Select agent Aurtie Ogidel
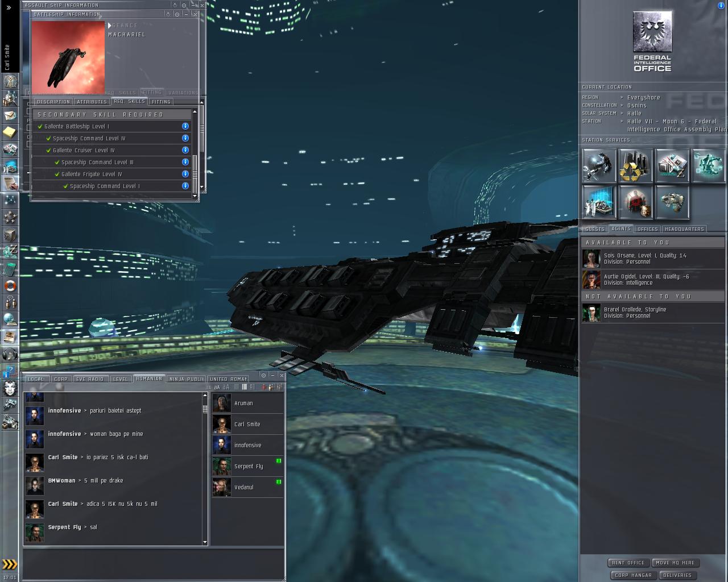This screenshot has height=582, width=728. point(653,280)
